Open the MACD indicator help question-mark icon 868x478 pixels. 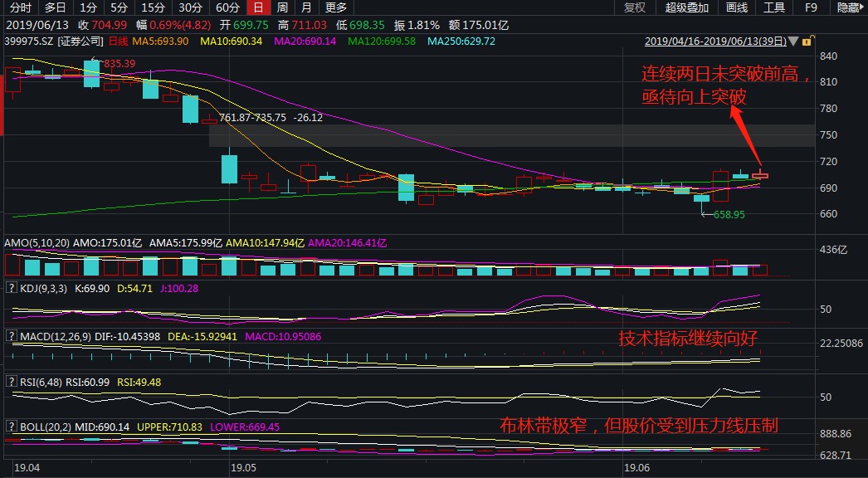point(11,336)
